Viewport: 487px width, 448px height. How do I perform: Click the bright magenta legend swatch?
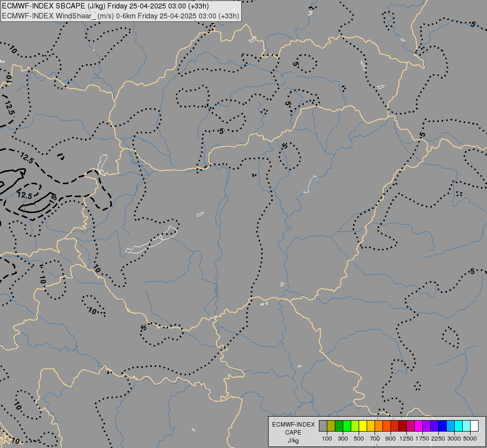419,426
